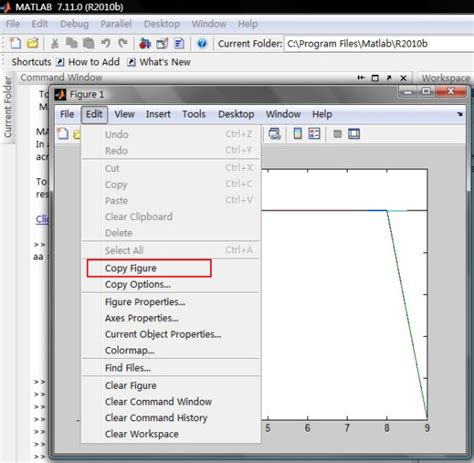Click Link Plot icon in Figure toolbar
Image resolution: width=474 pixels, height=463 pixels.
tap(274, 134)
